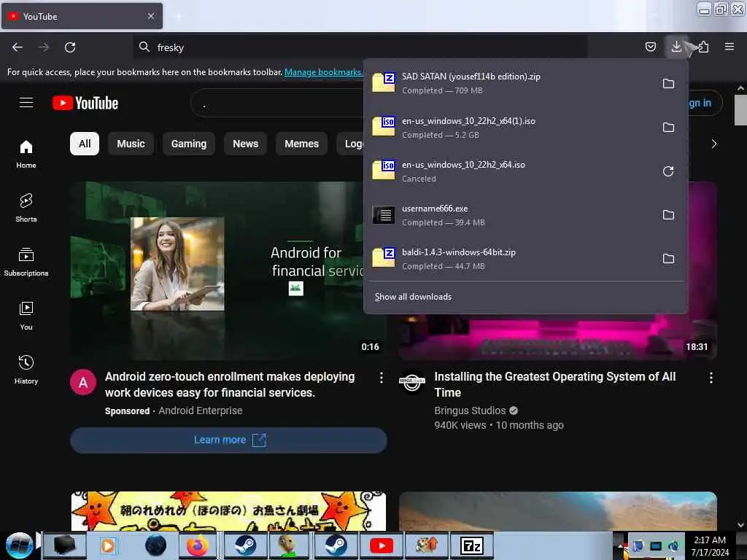
Task: Open YouTube app in the taskbar
Action: coord(382,545)
